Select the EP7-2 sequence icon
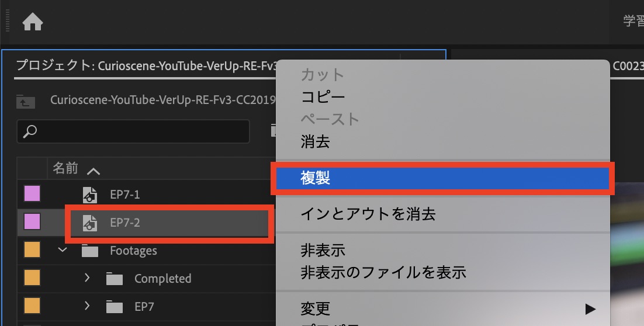This screenshot has height=326, width=644. [90, 223]
